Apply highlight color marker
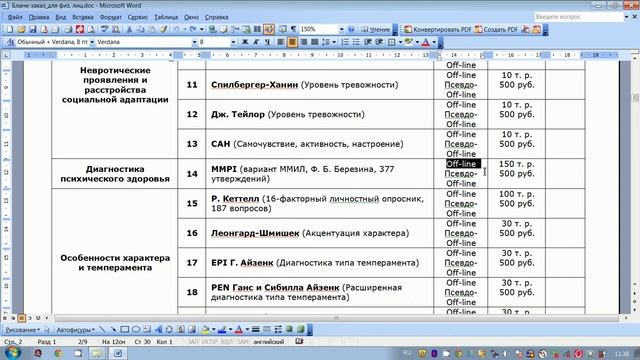The width and height of the screenshot is (640, 360). pyautogui.click(x=408, y=42)
